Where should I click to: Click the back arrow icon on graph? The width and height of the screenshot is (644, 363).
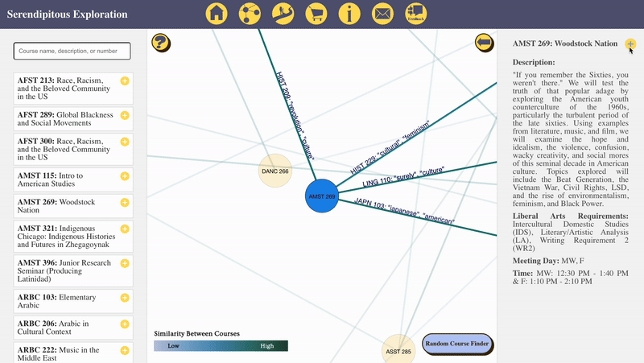(485, 43)
